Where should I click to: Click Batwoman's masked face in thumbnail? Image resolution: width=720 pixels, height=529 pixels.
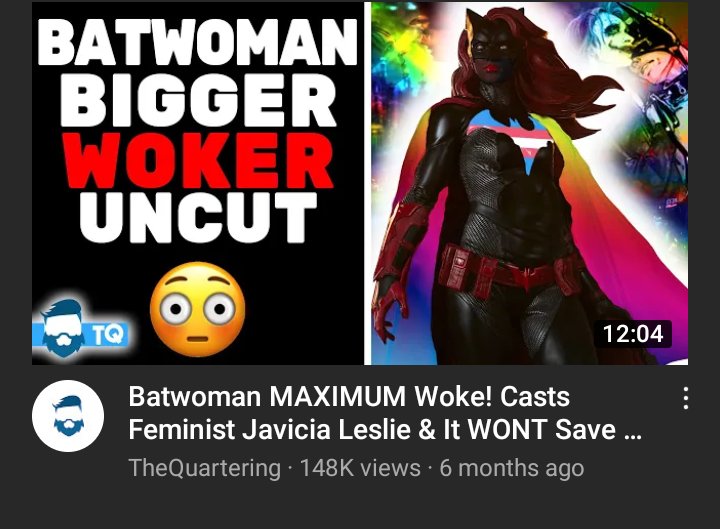[490, 51]
